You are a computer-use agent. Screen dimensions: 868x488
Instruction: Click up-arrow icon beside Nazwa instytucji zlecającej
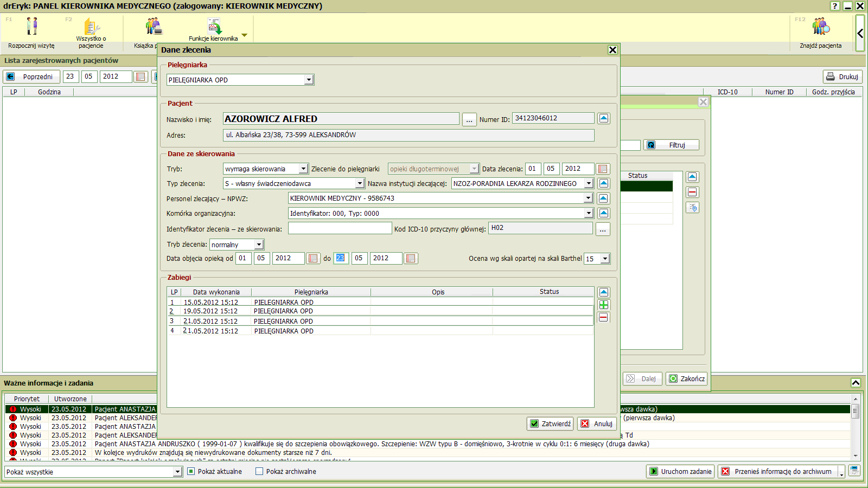[603, 183]
